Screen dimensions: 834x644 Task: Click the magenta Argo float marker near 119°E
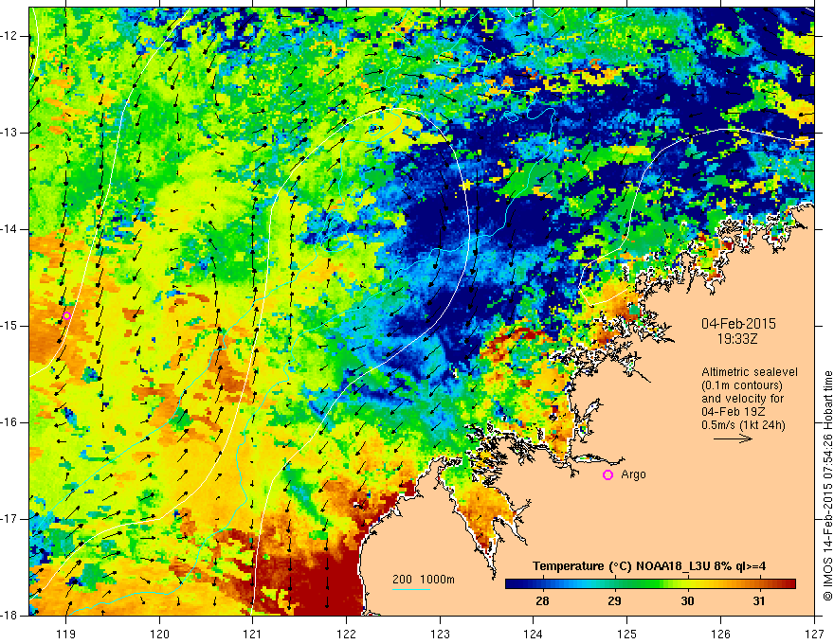(66, 316)
